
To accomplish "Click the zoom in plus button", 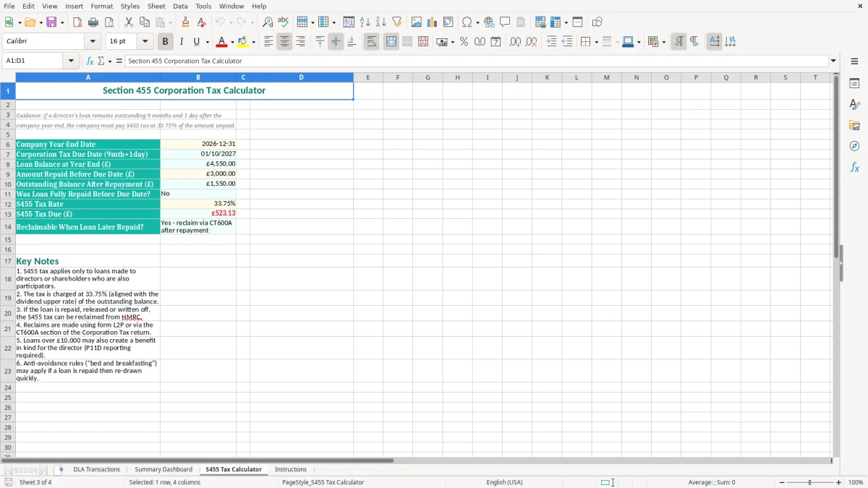I will (839, 482).
